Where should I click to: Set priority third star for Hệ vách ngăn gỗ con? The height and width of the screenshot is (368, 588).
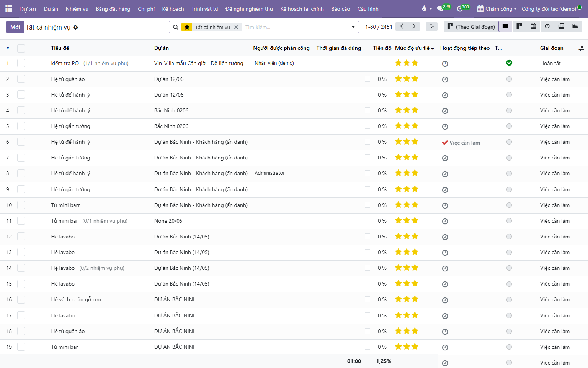pos(415,299)
